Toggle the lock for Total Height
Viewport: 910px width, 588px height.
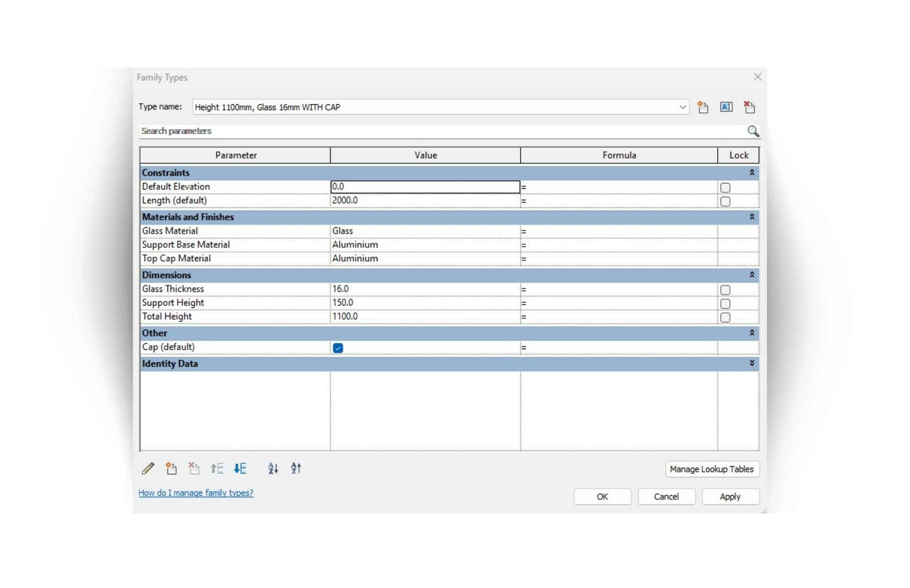pyautogui.click(x=725, y=318)
